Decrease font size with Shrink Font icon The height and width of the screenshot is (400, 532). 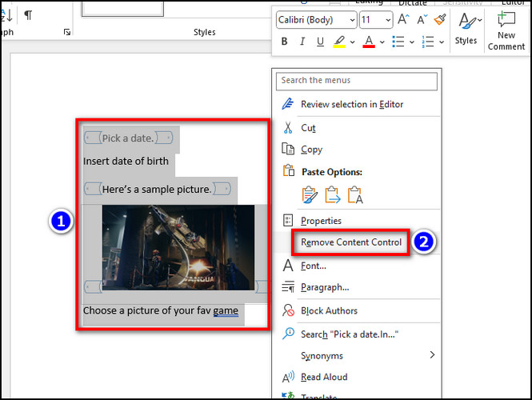click(422, 19)
